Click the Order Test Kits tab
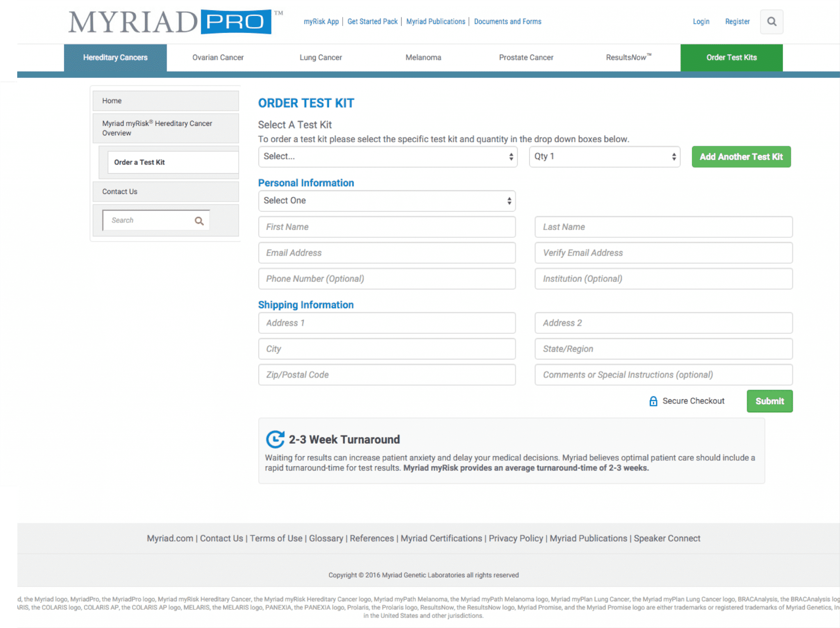Screen dimensions: 840x628 coord(730,58)
